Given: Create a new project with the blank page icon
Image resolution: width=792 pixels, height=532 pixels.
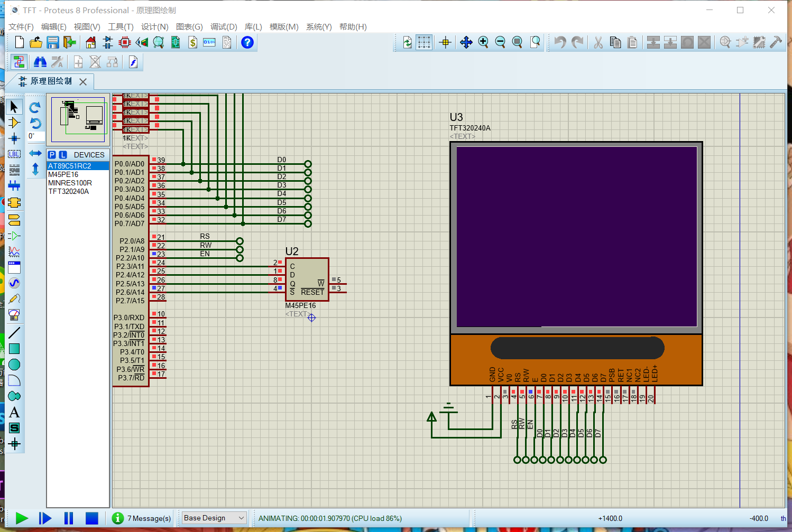Looking at the screenshot, I should pyautogui.click(x=20, y=42).
